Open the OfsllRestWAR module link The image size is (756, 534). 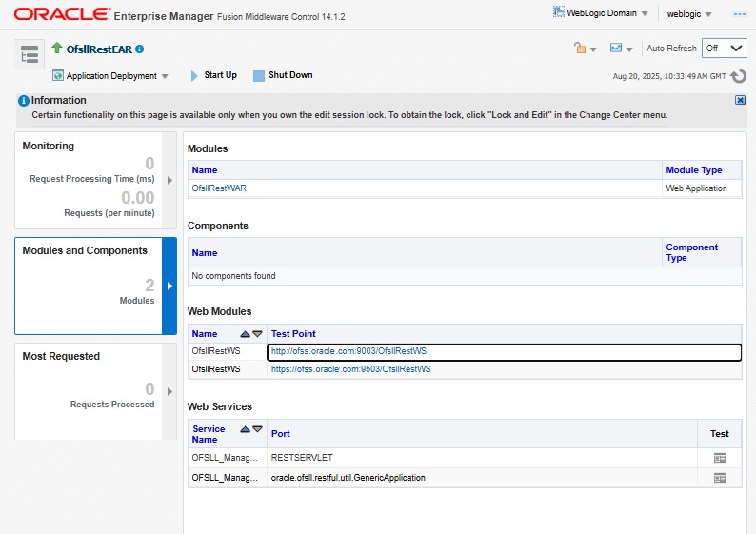(x=219, y=188)
